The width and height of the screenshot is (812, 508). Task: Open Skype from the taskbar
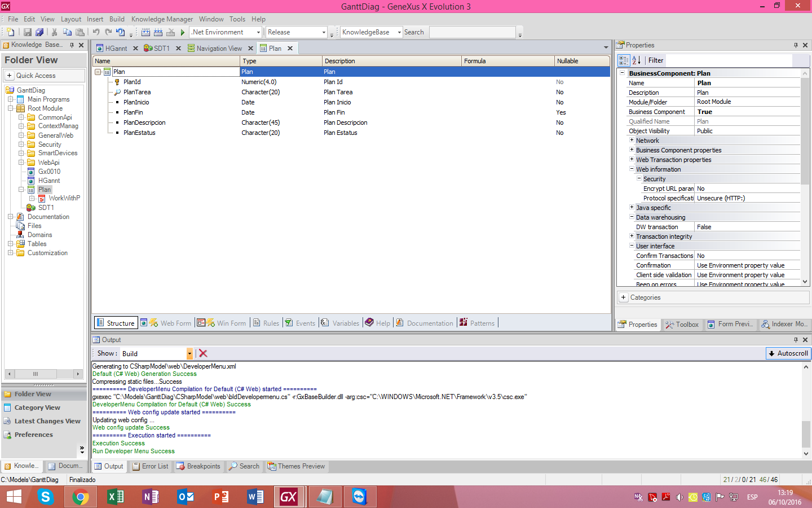pos(46,497)
